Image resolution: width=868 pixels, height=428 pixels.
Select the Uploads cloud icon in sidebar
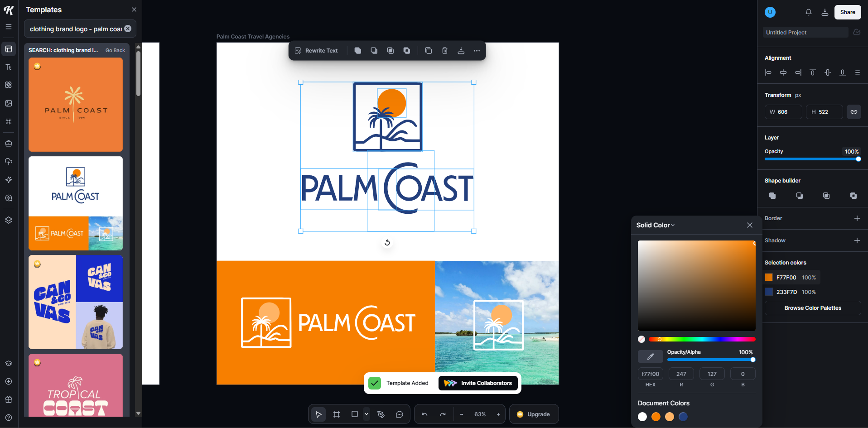pos(8,162)
